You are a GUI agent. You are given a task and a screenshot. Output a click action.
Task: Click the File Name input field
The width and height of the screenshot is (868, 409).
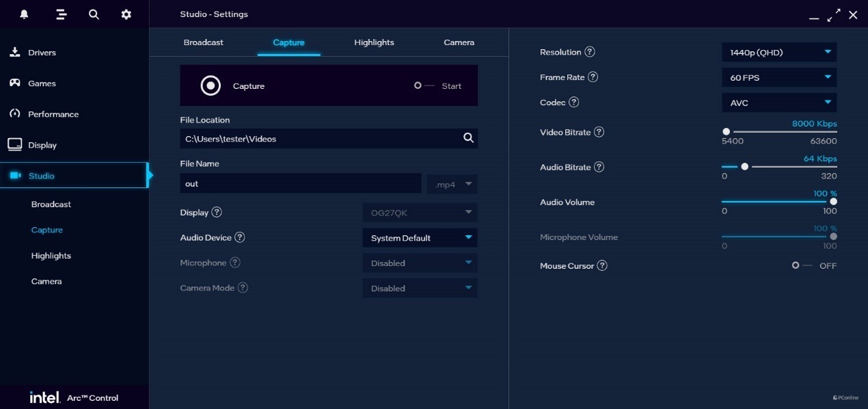coord(301,184)
